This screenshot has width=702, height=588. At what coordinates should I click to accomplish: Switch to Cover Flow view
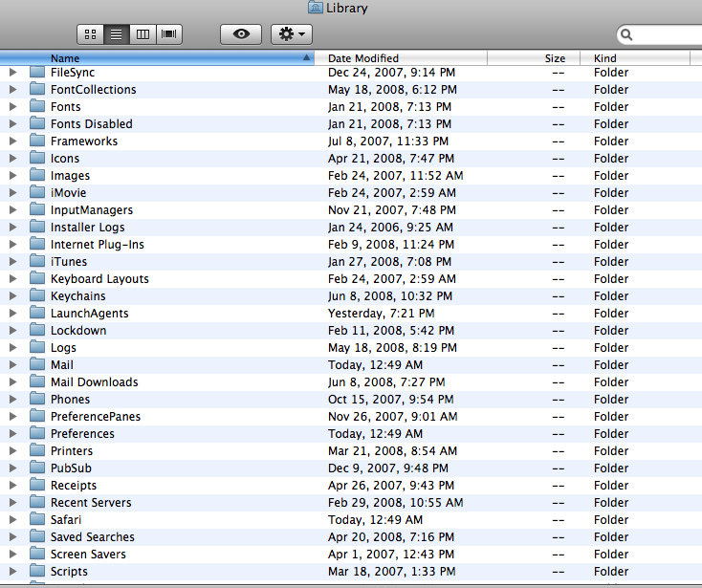pos(168,34)
